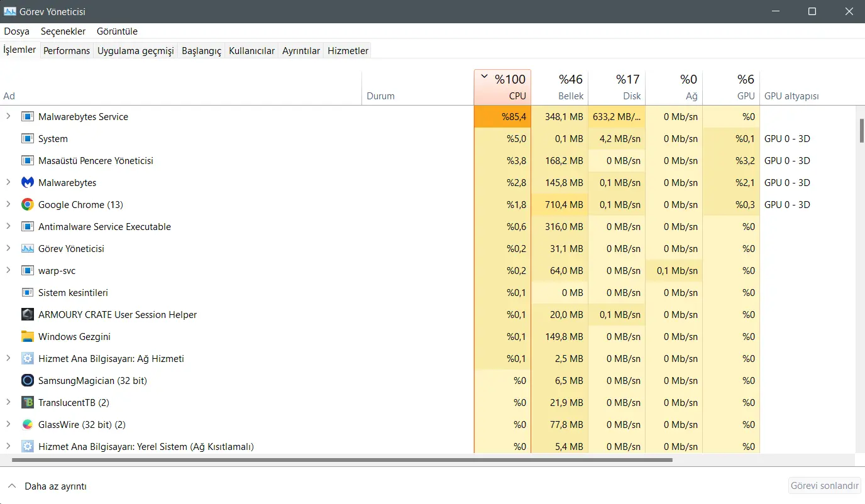The image size is (865, 504).
Task: Expand the Malwarebytes Service process group
Action: click(x=8, y=117)
